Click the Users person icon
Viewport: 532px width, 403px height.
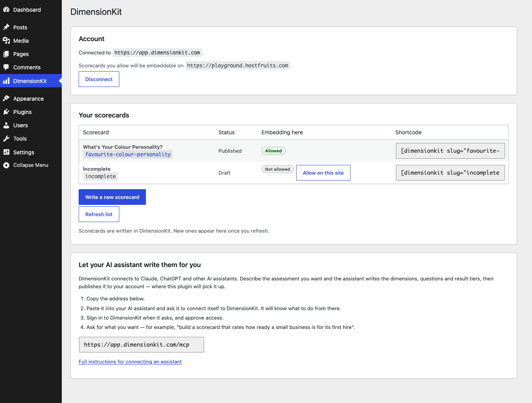(x=6, y=125)
